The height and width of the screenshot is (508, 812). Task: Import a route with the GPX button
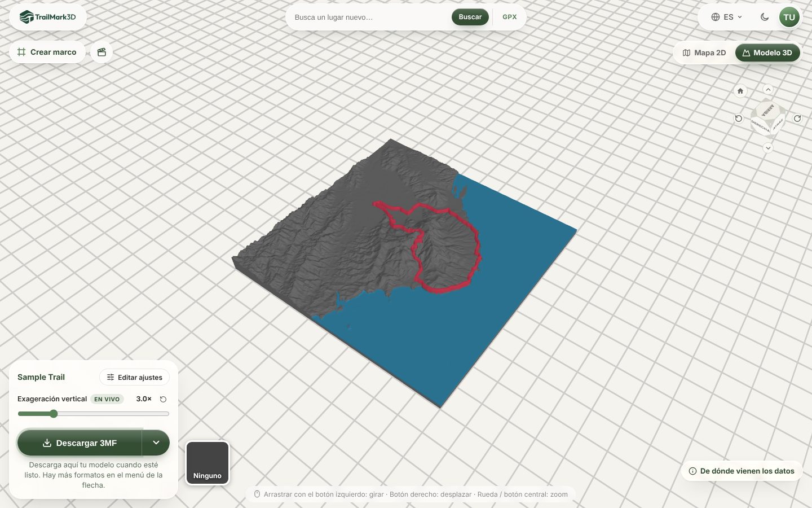coord(510,17)
